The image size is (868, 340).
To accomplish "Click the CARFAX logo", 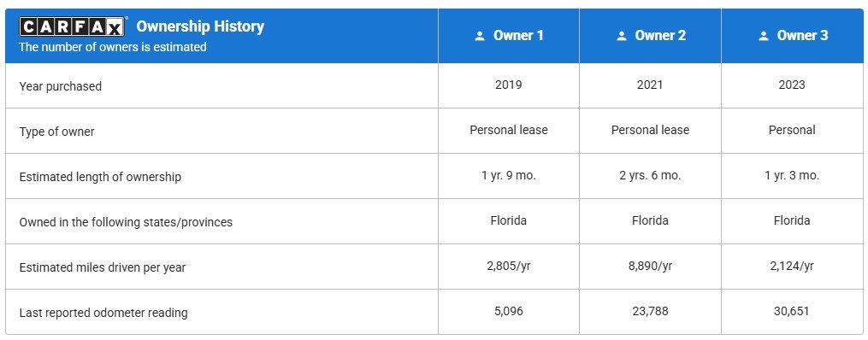I will (x=73, y=26).
